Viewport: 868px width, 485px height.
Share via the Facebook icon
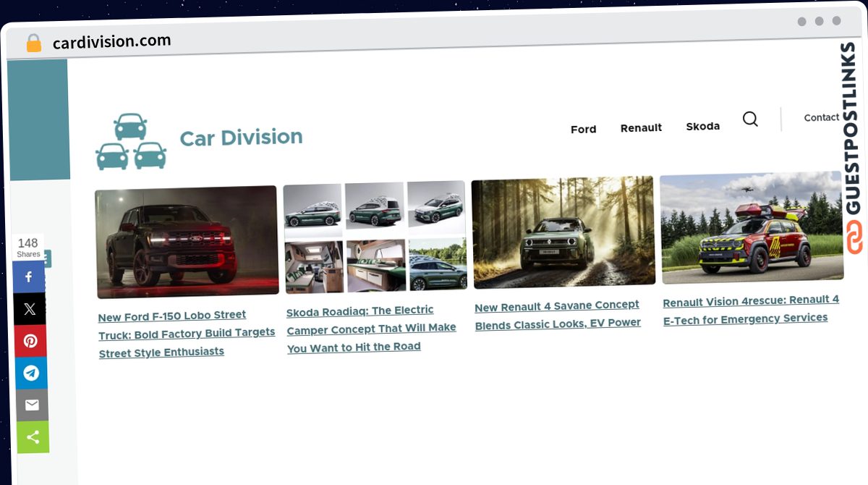pyautogui.click(x=30, y=277)
